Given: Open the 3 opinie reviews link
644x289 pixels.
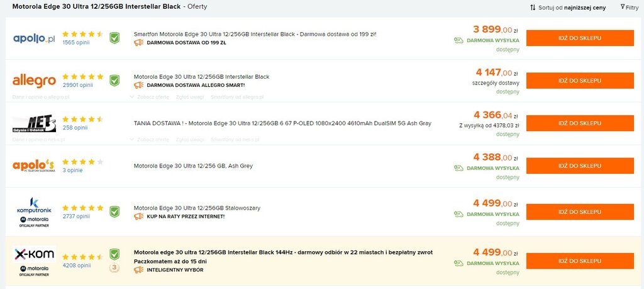Looking at the screenshot, I should coord(72,170).
